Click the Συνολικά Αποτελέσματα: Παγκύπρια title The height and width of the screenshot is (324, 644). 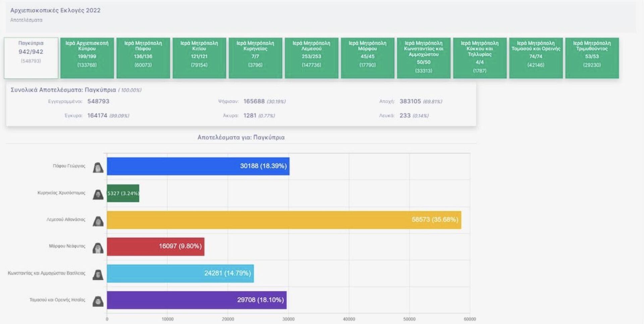63,90
